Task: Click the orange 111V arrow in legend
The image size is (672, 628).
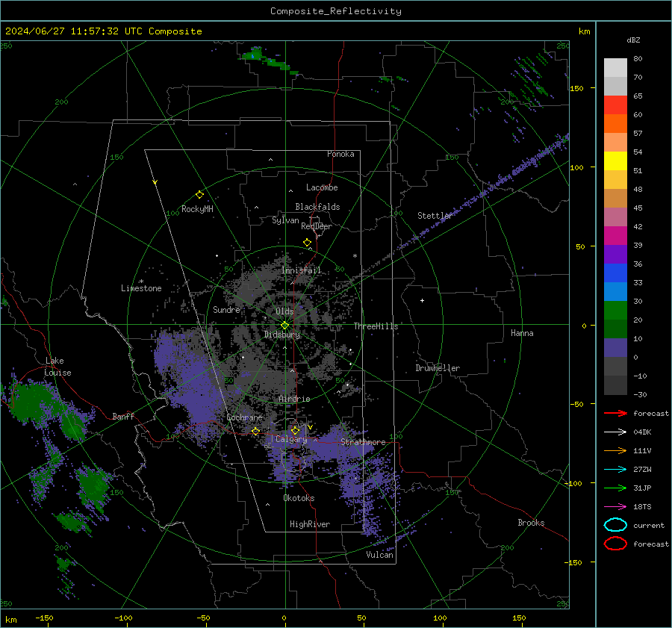Action: [x=615, y=450]
